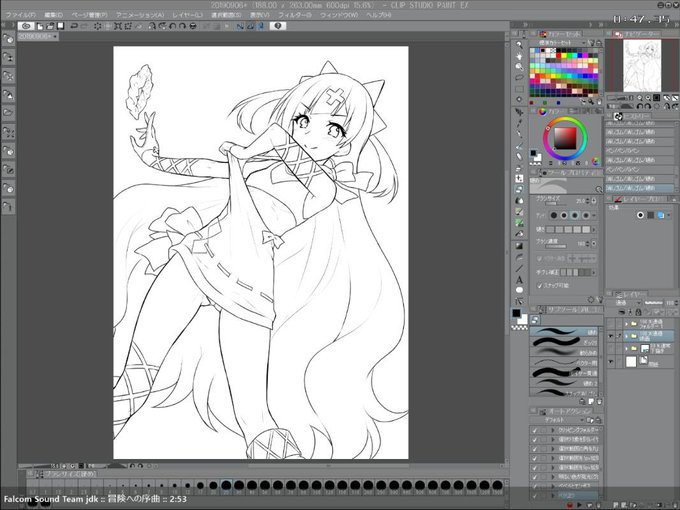Viewport: 680px width, 510px height.
Task: Toggle the eye of the selected layer folder
Action: [x=611, y=336]
